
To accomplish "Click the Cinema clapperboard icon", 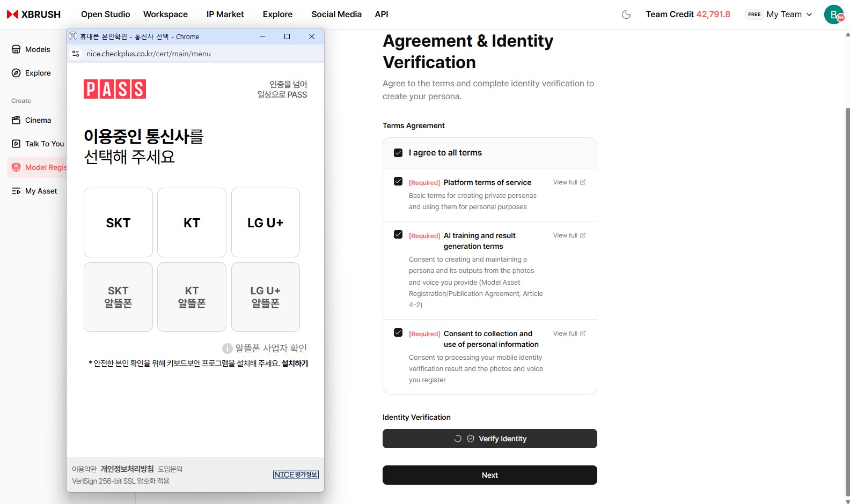I will click(x=16, y=120).
